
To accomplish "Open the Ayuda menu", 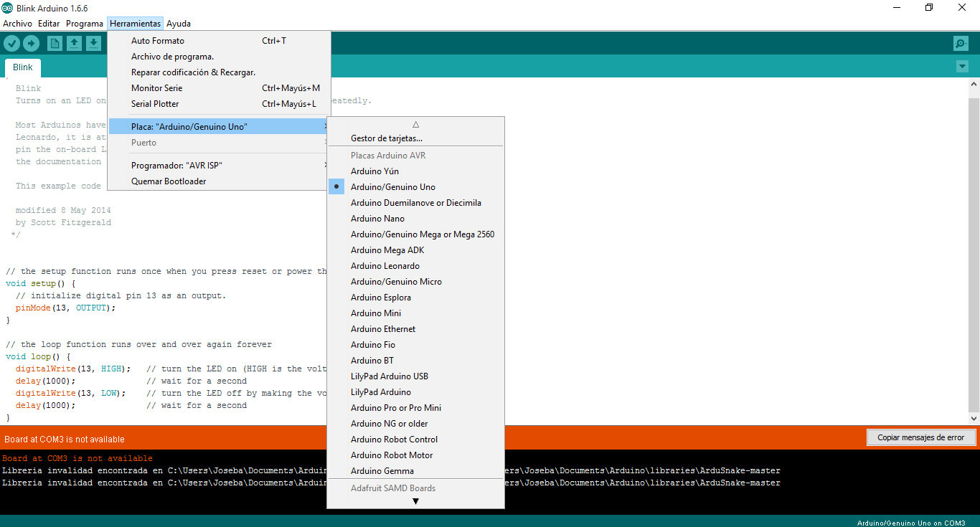I will [179, 24].
